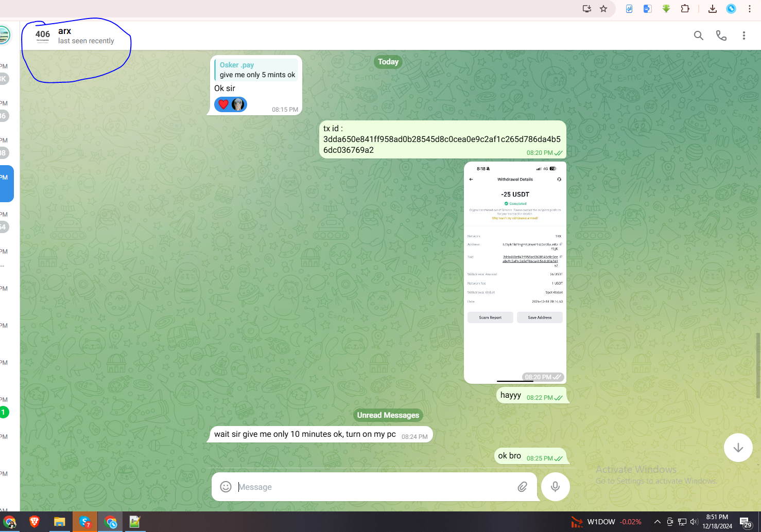Viewport: 761px width, 532px height.
Task: Show hidden system tray icons
Action: coord(657,522)
